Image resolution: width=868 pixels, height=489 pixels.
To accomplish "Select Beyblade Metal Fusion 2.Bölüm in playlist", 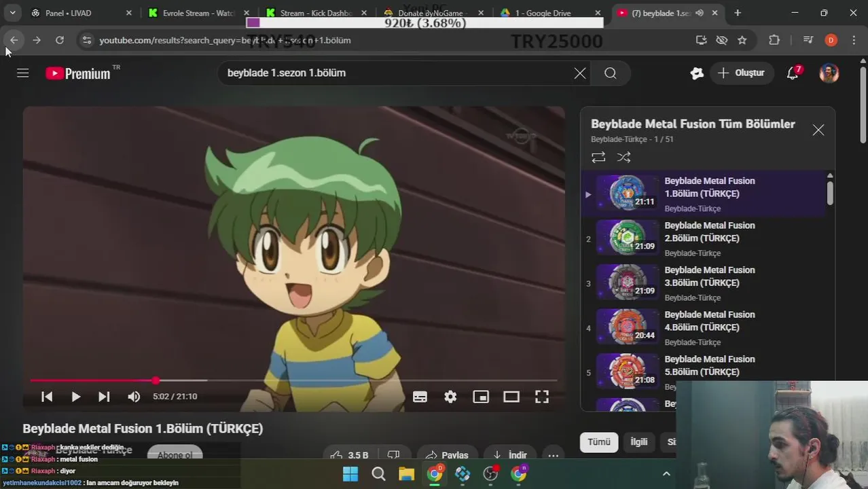I will 703,238.
